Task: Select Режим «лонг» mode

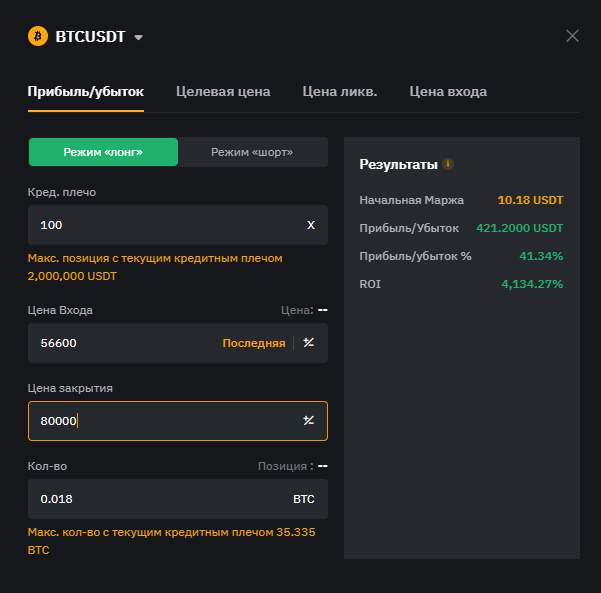Action: 103,152
